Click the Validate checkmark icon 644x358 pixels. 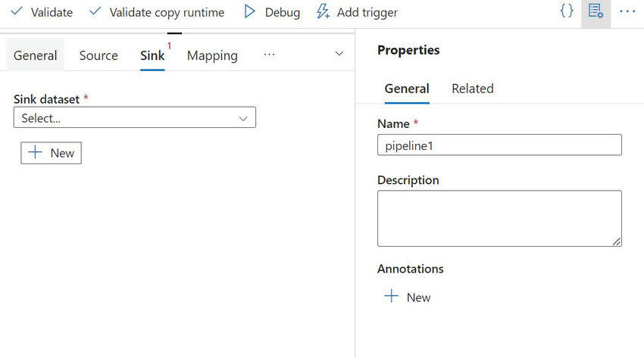(x=16, y=12)
